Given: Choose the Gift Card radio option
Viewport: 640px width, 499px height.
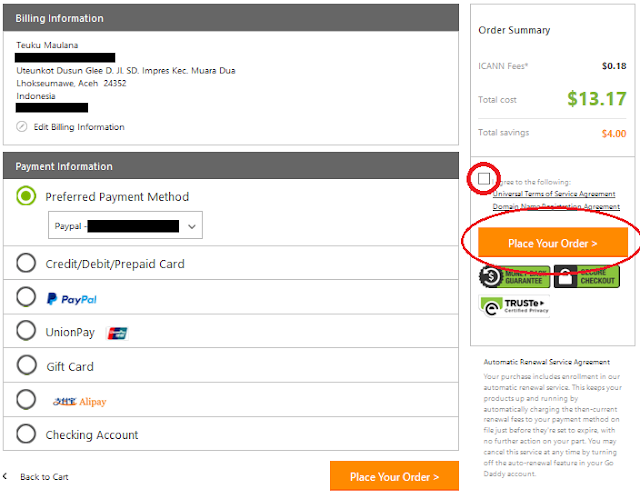Looking at the screenshot, I should point(27,366).
